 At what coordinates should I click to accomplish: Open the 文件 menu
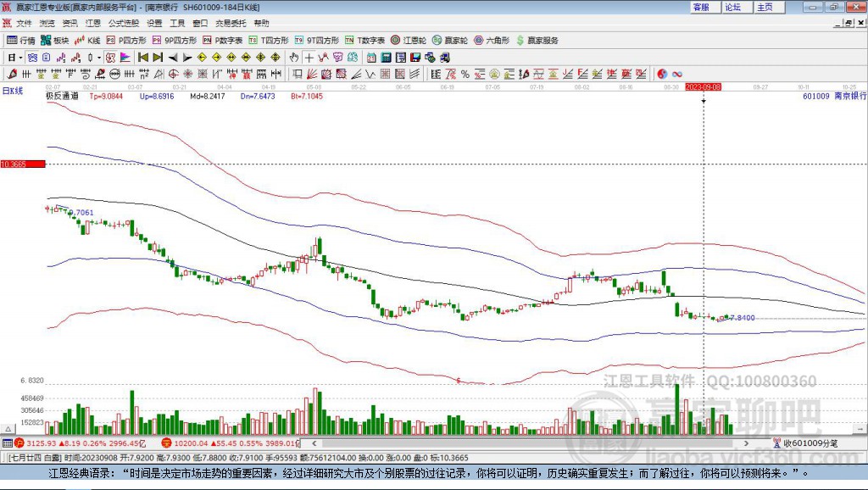click(24, 23)
